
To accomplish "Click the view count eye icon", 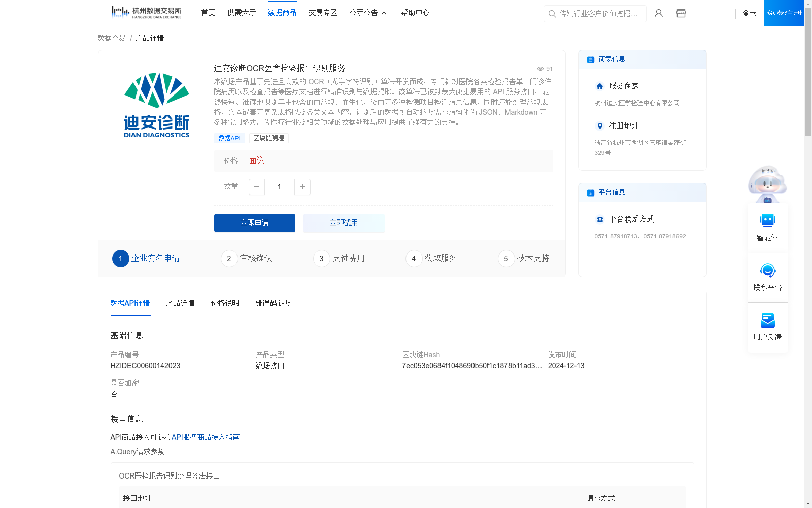I will click(540, 69).
